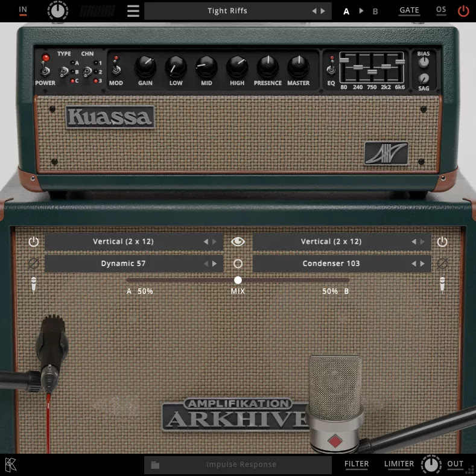Open the Condenser 103 microphone selector
Viewport: 476px width, 476px height.
click(331, 264)
